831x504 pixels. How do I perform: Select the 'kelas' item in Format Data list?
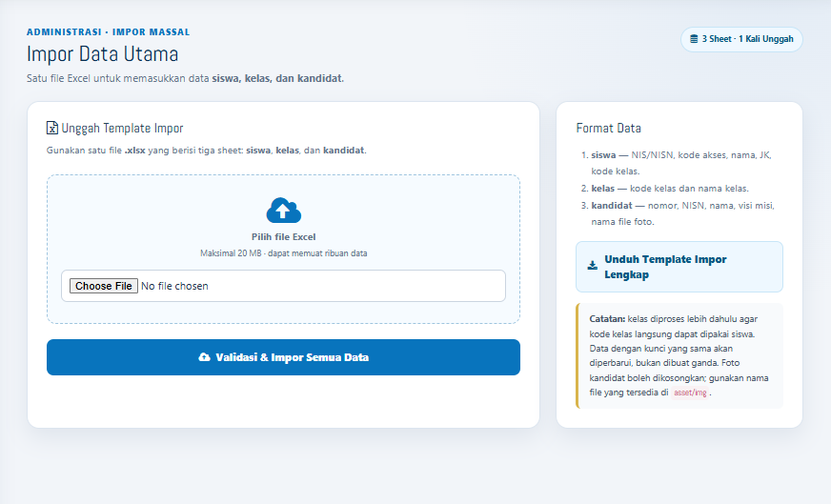[670, 188]
